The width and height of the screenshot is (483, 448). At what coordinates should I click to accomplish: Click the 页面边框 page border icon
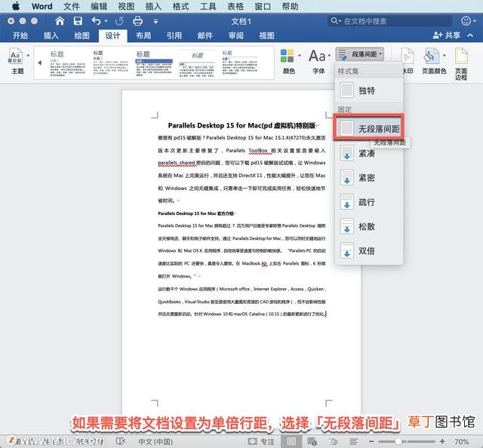pyautogui.click(x=461, y=57)
